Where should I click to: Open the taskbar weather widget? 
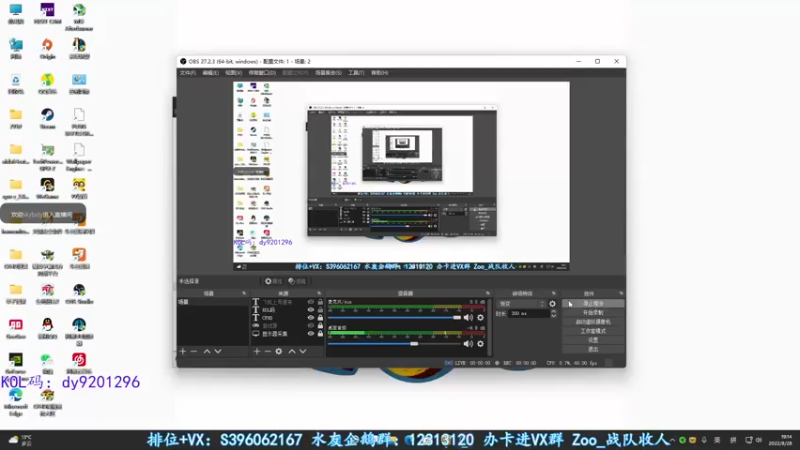coord(20,440)
